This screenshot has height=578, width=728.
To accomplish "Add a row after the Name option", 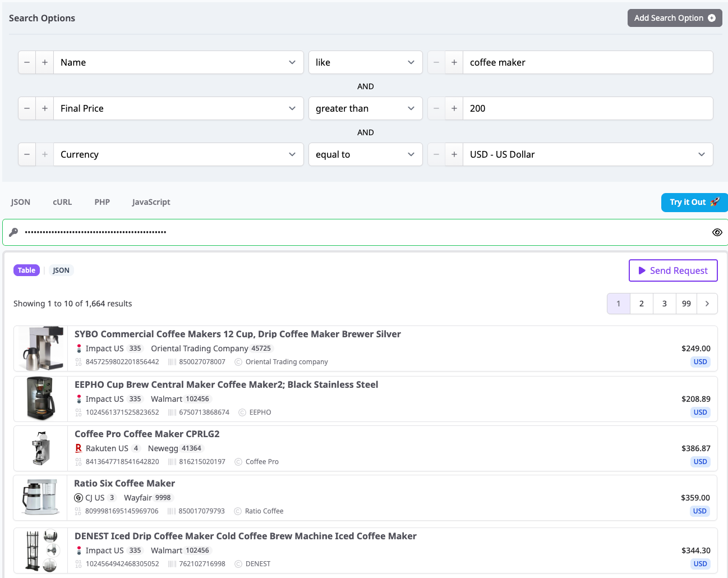I will 45,62.
